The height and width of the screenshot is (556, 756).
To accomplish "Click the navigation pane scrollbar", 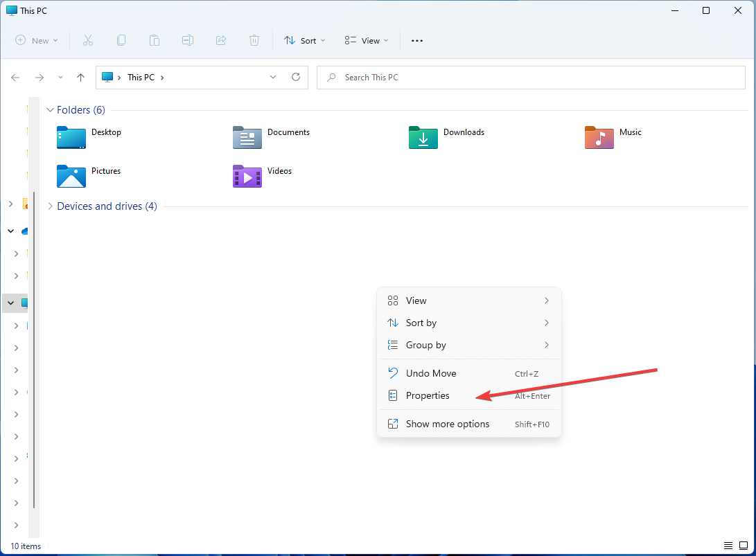I will (34, 349).
